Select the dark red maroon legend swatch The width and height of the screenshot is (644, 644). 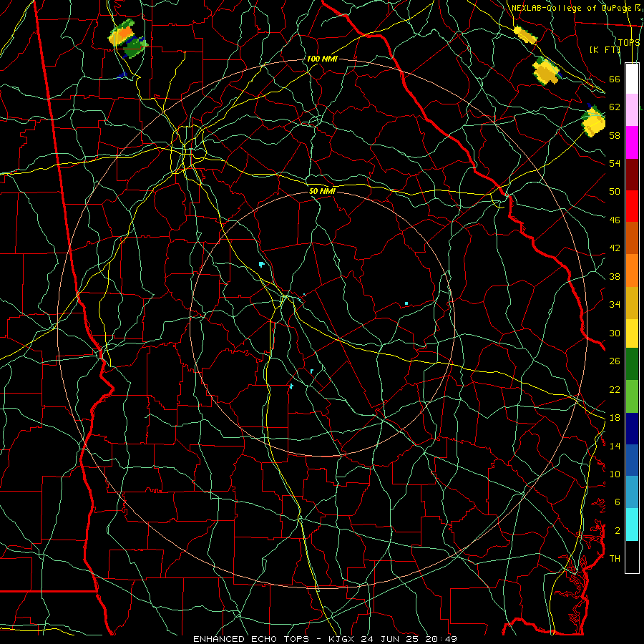pyautogui.click(x=632, y=174)
